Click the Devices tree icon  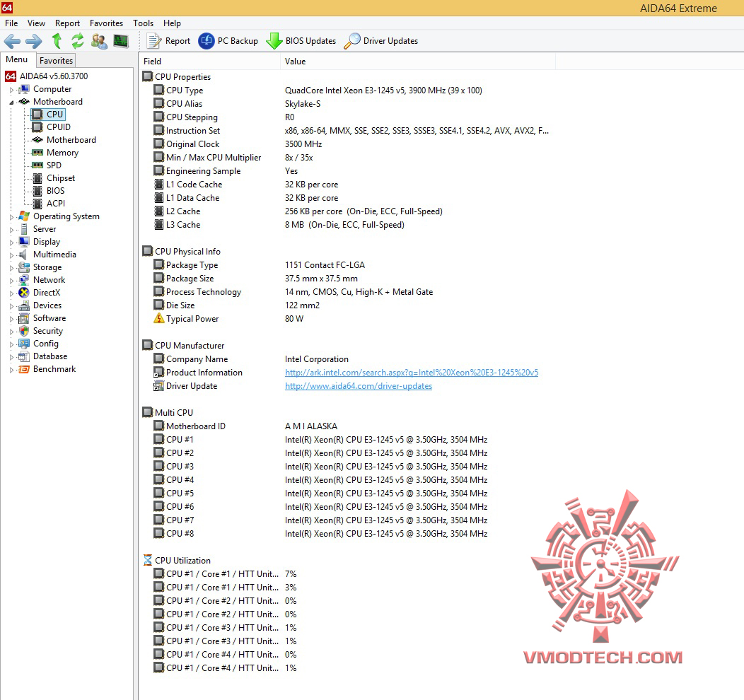click(24, 305)
